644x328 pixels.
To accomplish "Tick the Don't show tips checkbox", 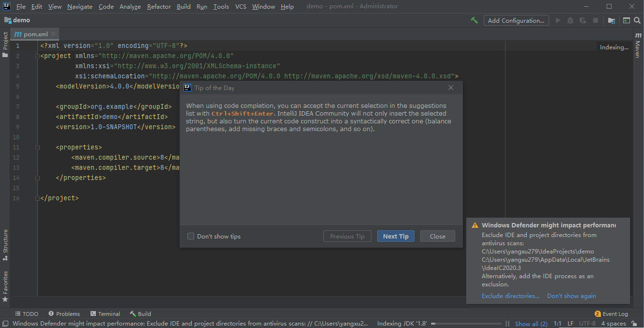I will tap(191, 236).
